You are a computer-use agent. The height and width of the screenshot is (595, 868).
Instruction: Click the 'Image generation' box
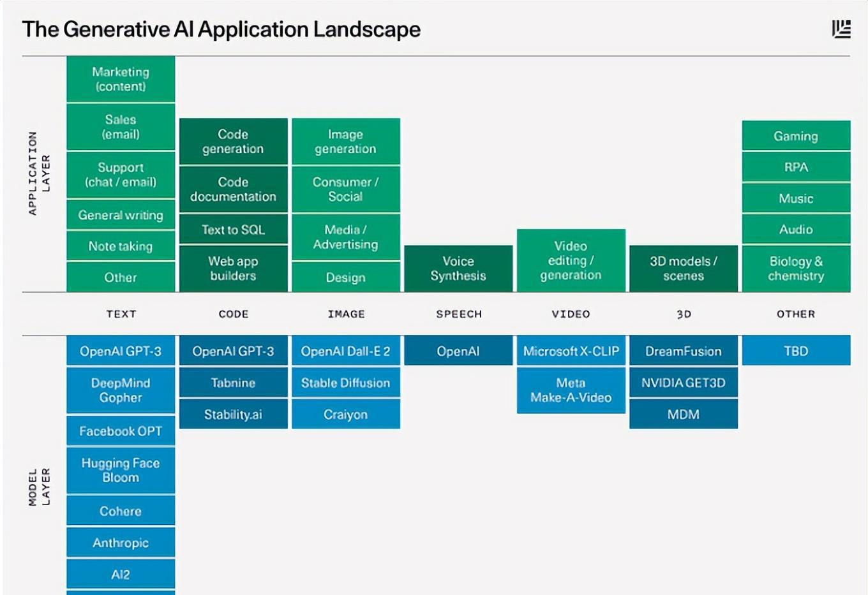pyautogui.click(x=346, y=142)
